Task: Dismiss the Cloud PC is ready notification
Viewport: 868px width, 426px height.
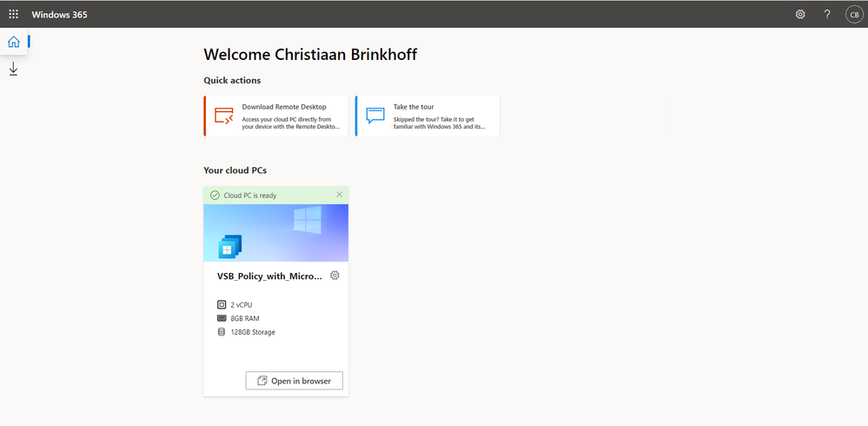Action: click(x=339, y=195)
